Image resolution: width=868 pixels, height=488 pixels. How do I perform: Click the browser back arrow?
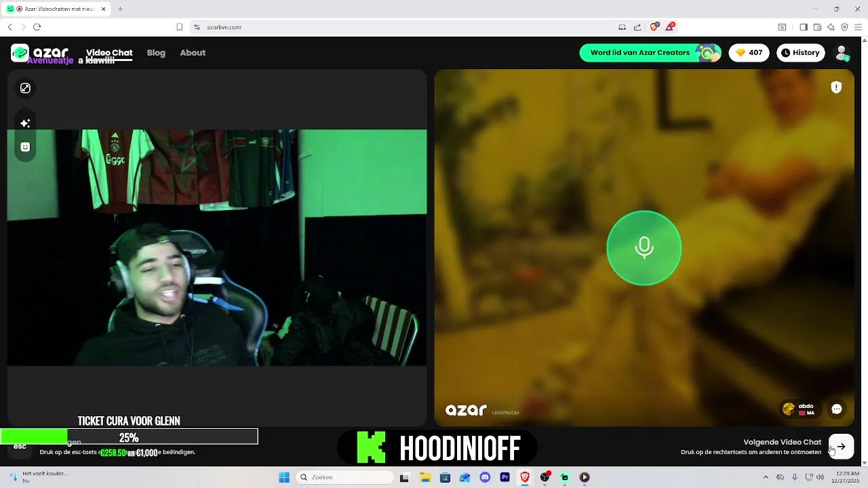pos(9,27)
